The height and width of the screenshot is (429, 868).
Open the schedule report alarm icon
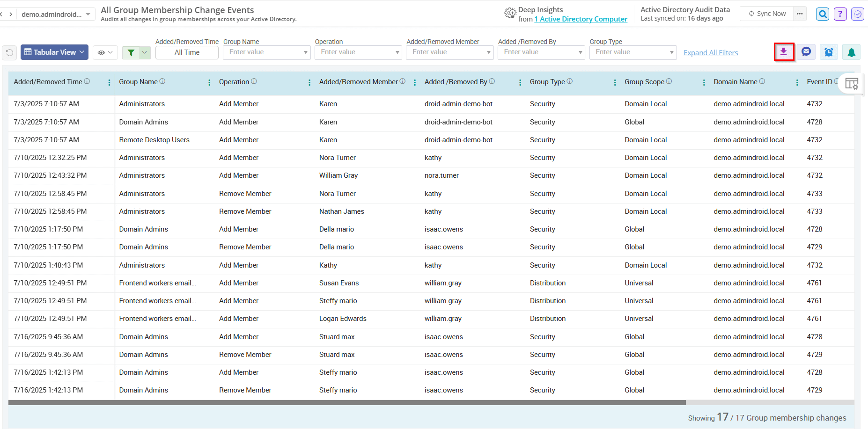(x=829, y=52)
